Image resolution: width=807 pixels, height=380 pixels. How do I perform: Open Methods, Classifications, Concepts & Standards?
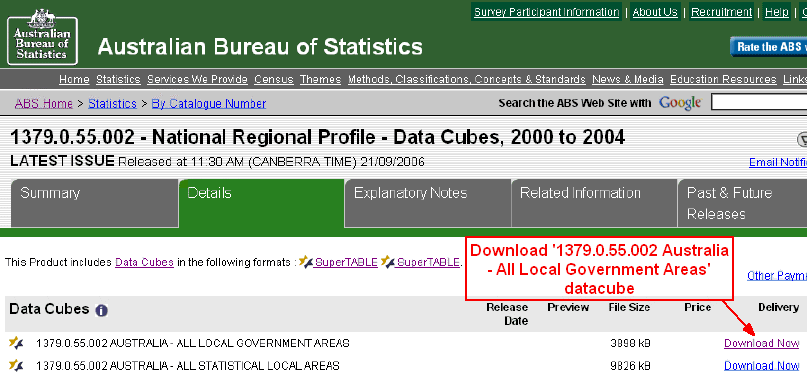467,79
